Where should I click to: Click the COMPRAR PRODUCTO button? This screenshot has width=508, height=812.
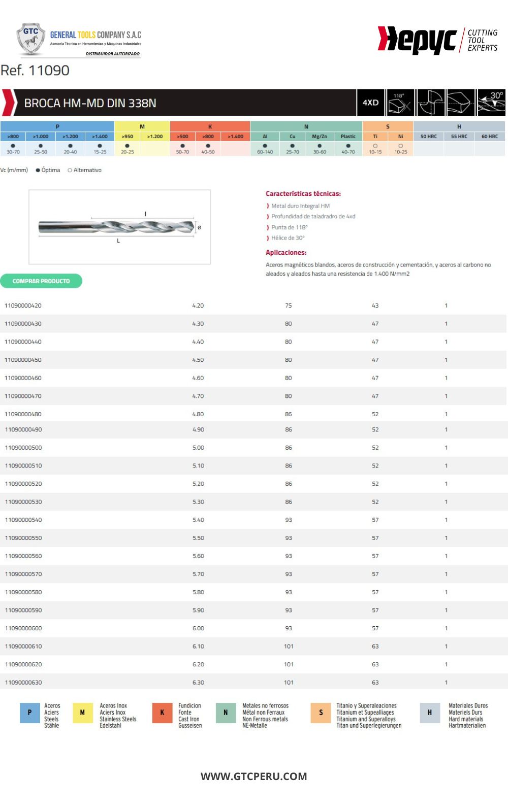(x=41, y=281)
